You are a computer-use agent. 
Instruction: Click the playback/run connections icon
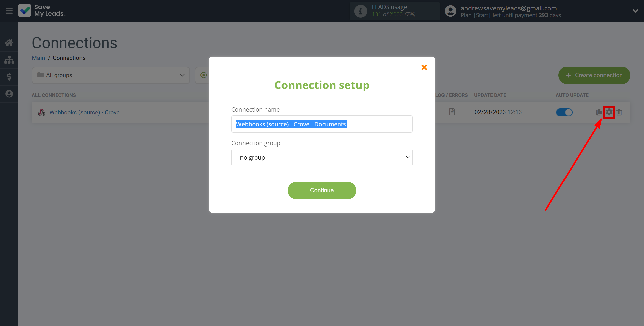tap(203, 75)
